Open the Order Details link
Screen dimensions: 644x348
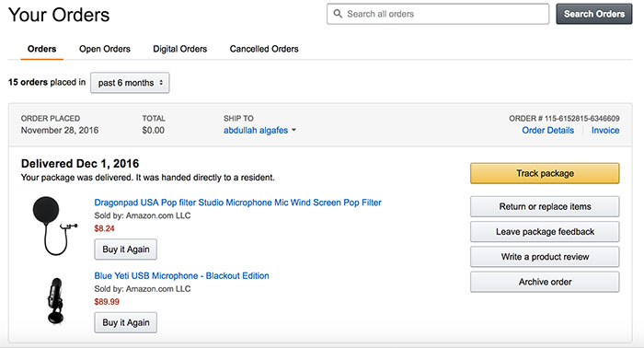(x=548, y=130)
